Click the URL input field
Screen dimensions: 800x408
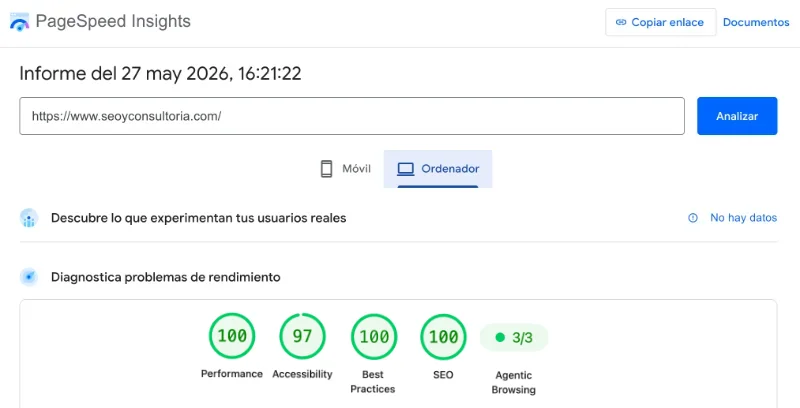click(352, 116)
